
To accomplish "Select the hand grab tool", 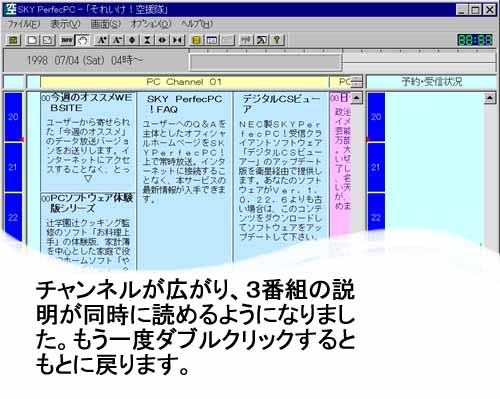I will pyautogui.click(x=82, y=40).
